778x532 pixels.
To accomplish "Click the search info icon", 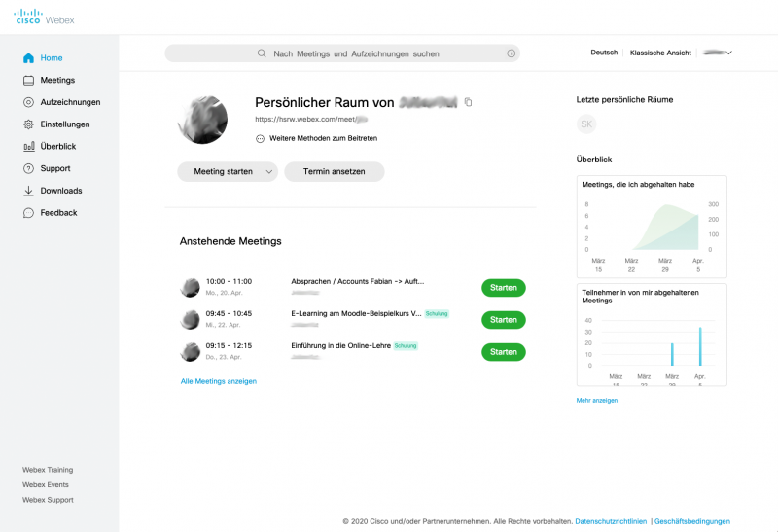I will (511, 53).
